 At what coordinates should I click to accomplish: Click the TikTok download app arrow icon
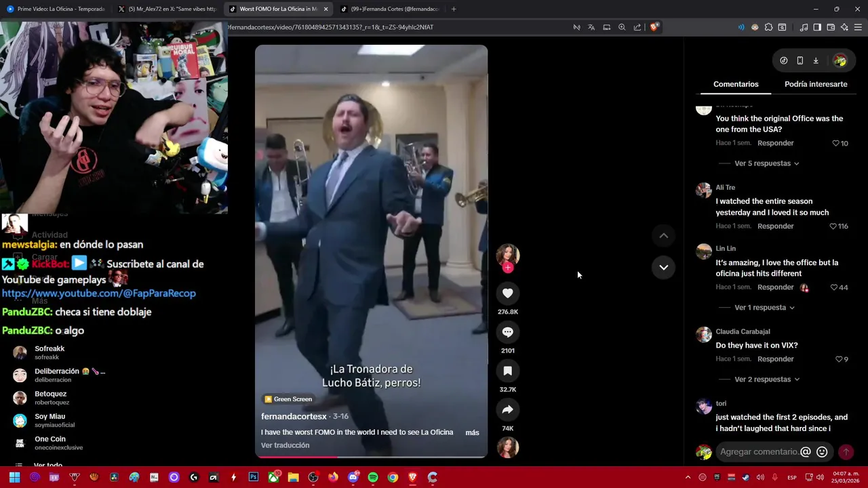[x=816, y=60]
